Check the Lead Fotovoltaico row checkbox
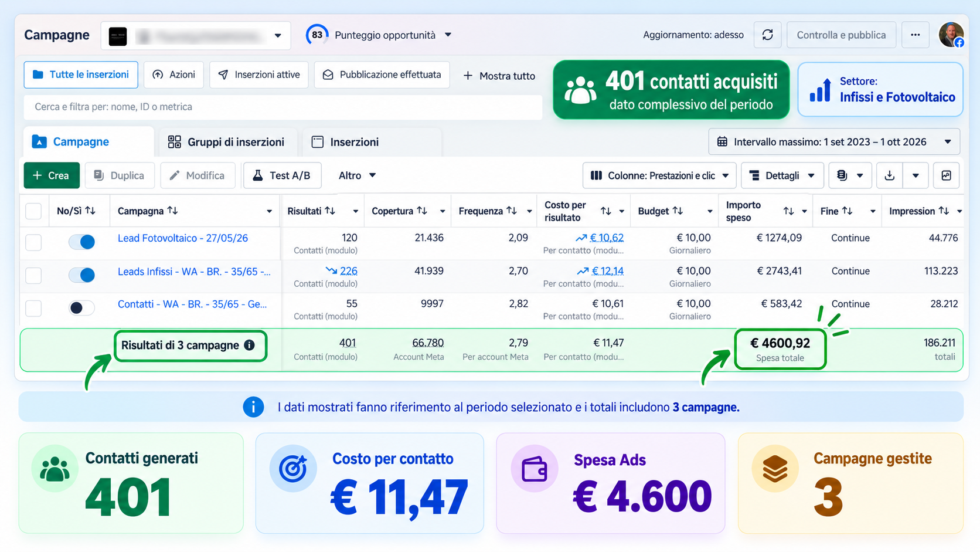 33,242
